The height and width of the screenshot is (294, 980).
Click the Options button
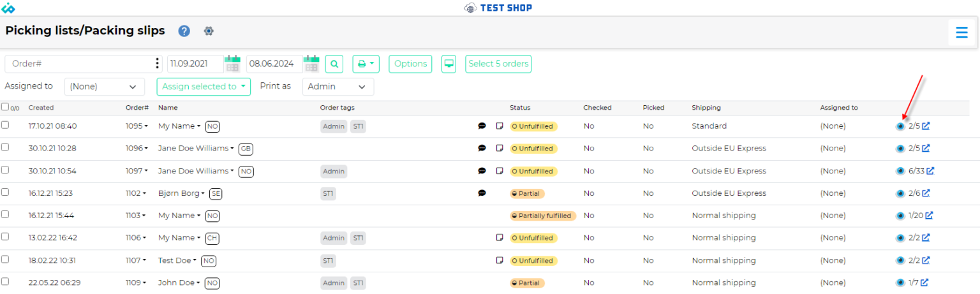410,64
